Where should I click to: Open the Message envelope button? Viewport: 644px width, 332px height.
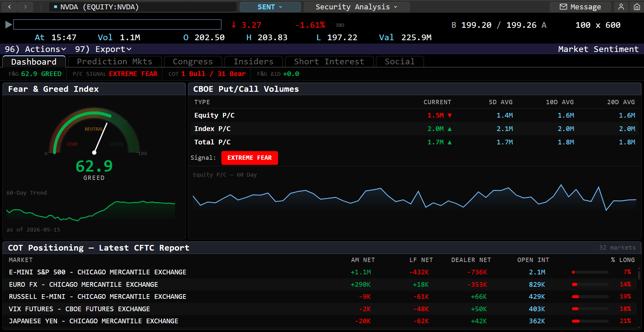pyautogui.click(x=580, y=7)
